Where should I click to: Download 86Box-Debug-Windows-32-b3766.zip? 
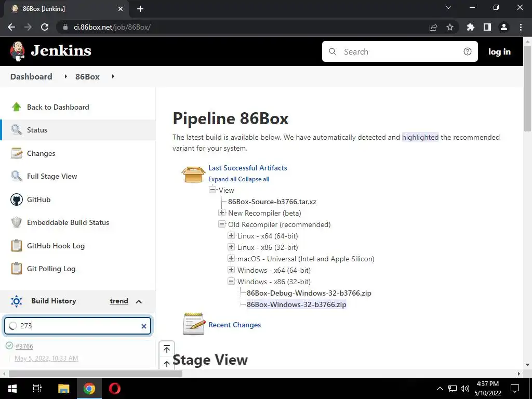click(x=309, y=293)
